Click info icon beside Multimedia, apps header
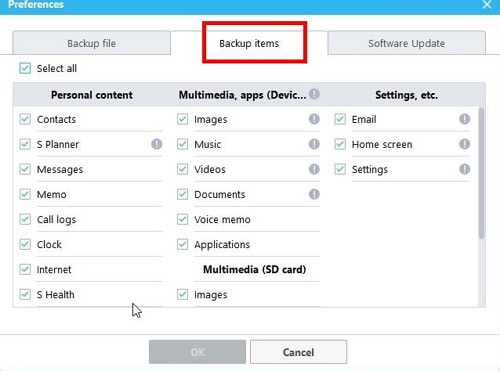Image resolution: width=500 pixels, height=371 pixels. (314, 94)
